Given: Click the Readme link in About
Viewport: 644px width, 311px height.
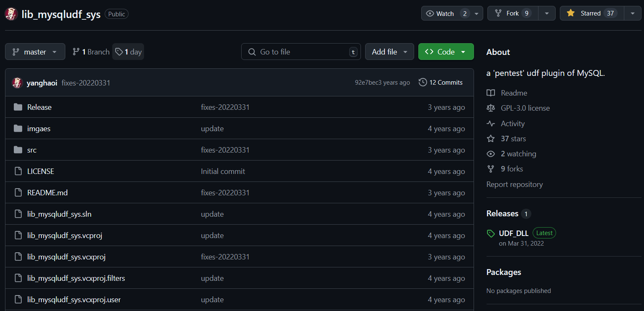Looking at the screenshot, I should pyautogui.click(x=514, y=93).
